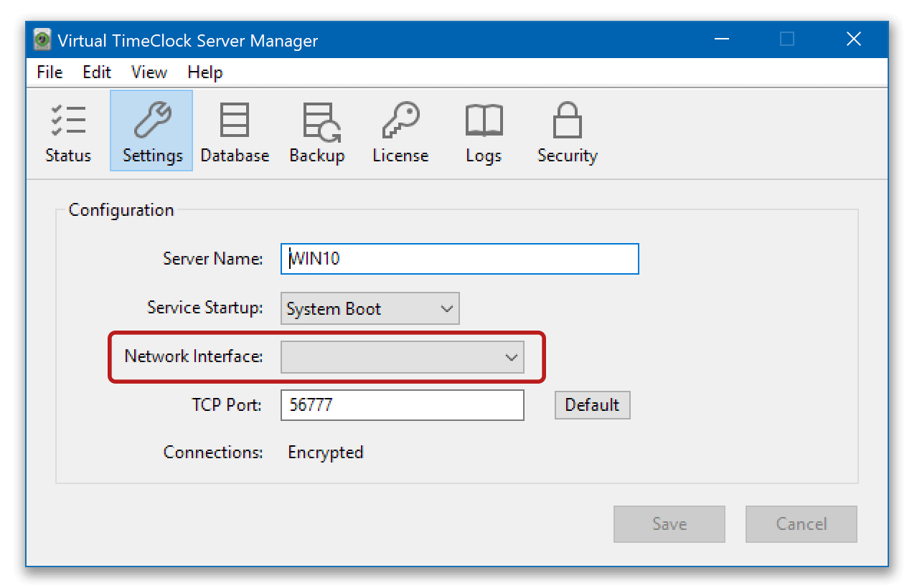This screenshot has height=588, width=912.
Task: Click the Backup icon
Action: [317, 131]
